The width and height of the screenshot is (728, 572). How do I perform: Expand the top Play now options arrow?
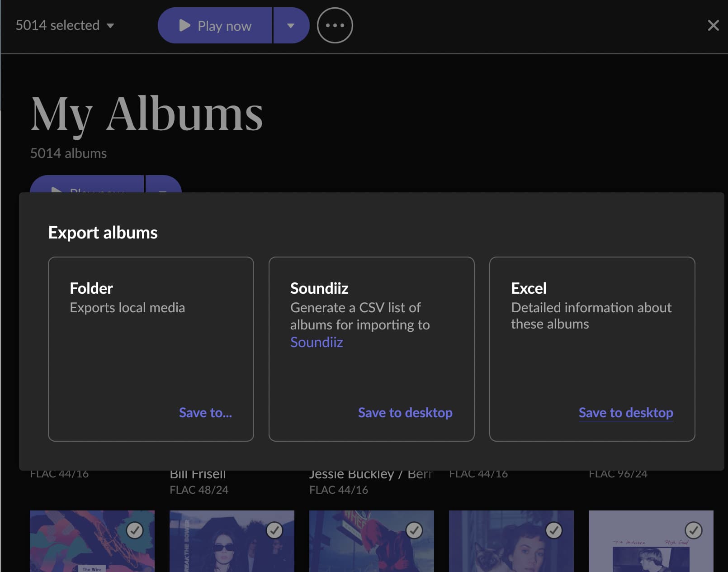(291, 25)
